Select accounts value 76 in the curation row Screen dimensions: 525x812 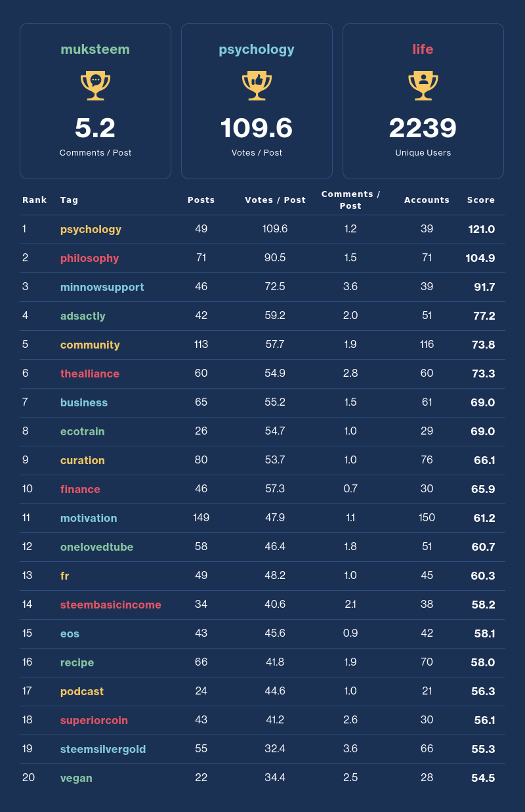point(427,460)
